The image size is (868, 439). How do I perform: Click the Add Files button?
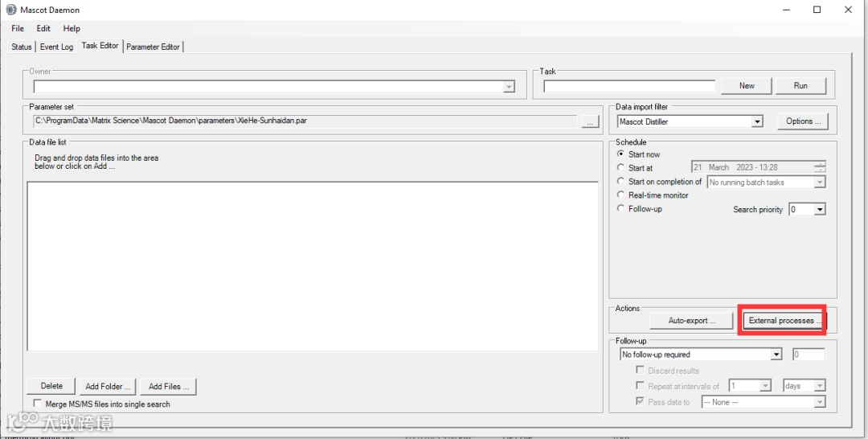(x=168, y=387)
